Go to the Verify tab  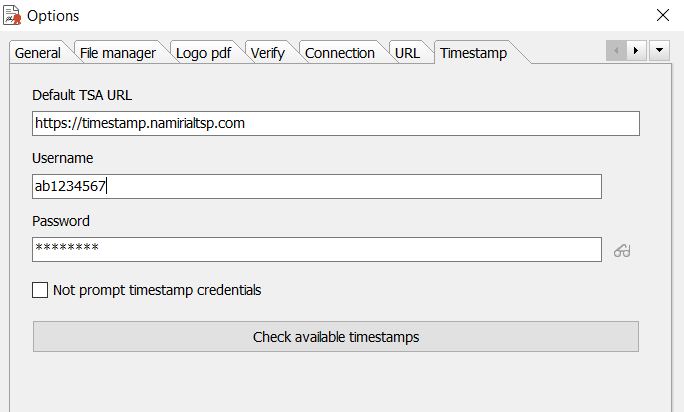pos(267,53)
